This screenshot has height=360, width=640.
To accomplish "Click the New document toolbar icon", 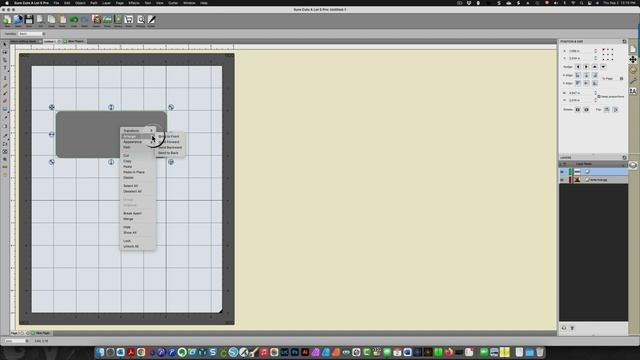I will [7, 20].
